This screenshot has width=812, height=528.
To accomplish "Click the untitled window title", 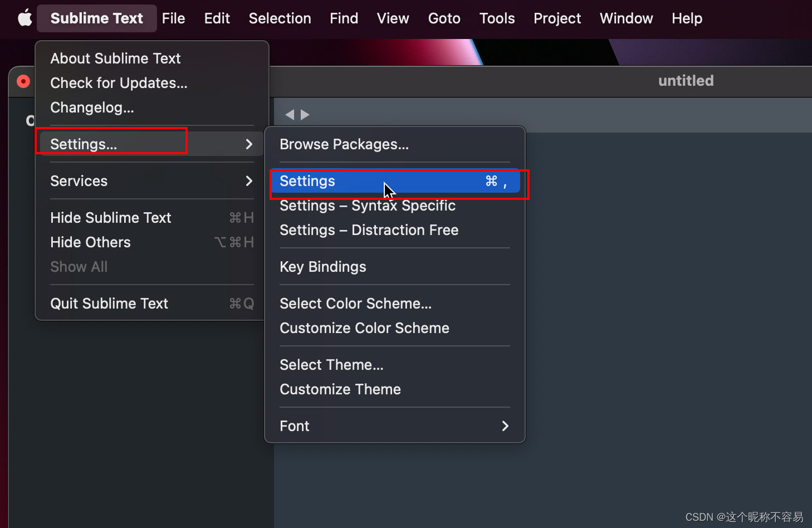I will [686, 81].
